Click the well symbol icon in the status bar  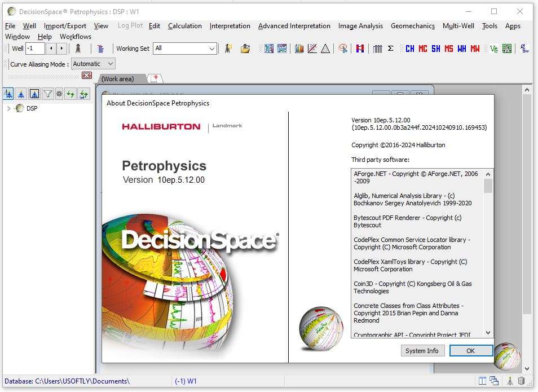click(x=509, y=381)
